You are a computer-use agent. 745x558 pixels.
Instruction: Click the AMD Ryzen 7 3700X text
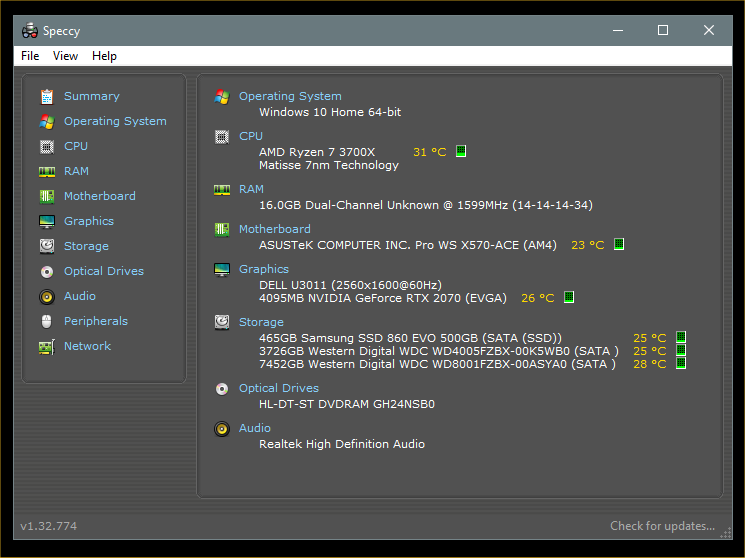[x=317, y=152]
